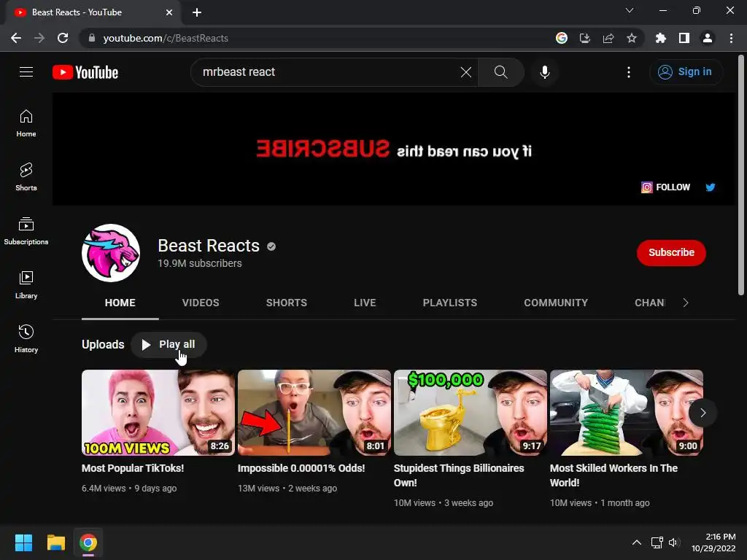Click the '19.9M subscribers' text
The height and width of the screenshot is (560, 747).
tap(200, 263)
